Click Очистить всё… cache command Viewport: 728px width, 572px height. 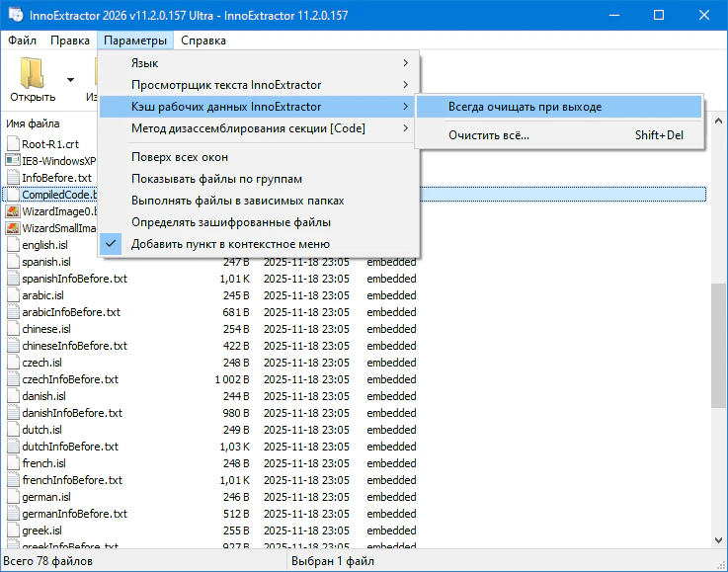488,135
